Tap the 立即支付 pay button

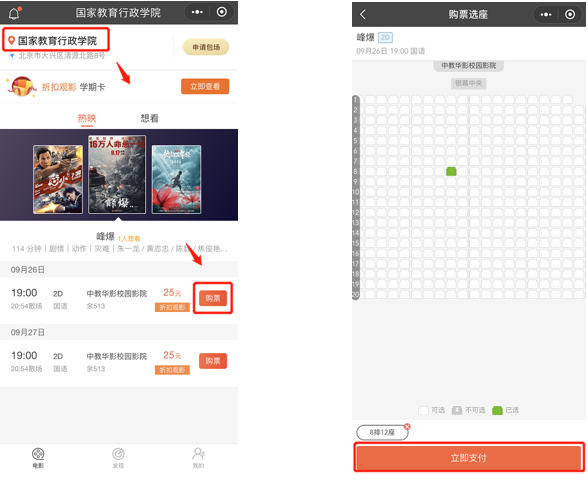[x=468, y=458]
